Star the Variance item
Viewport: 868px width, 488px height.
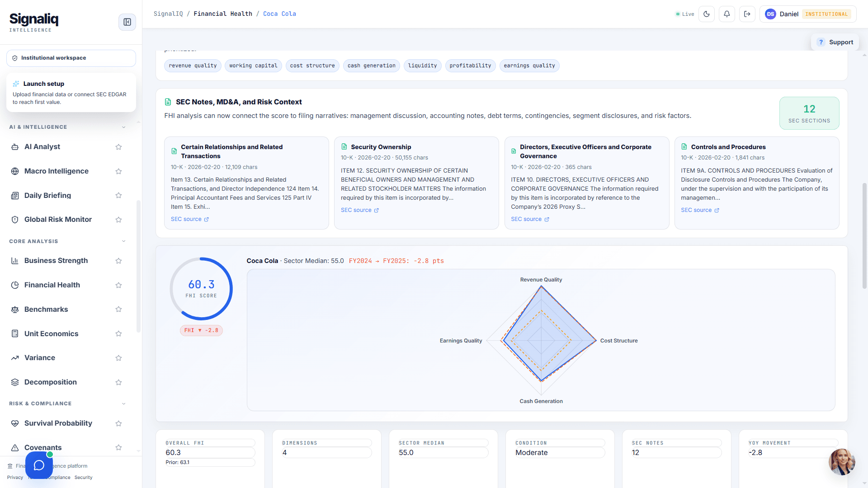point(118,358)
